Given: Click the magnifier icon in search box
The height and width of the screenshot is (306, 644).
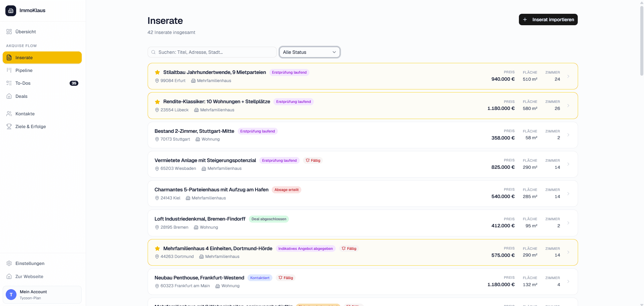Looking at the screenshot, I should tap(153, 52).
